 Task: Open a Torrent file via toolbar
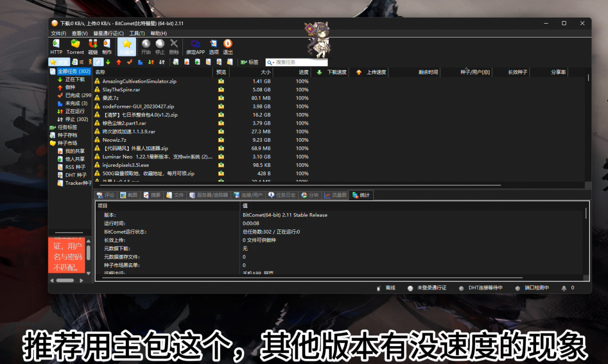tap(75, 47)
